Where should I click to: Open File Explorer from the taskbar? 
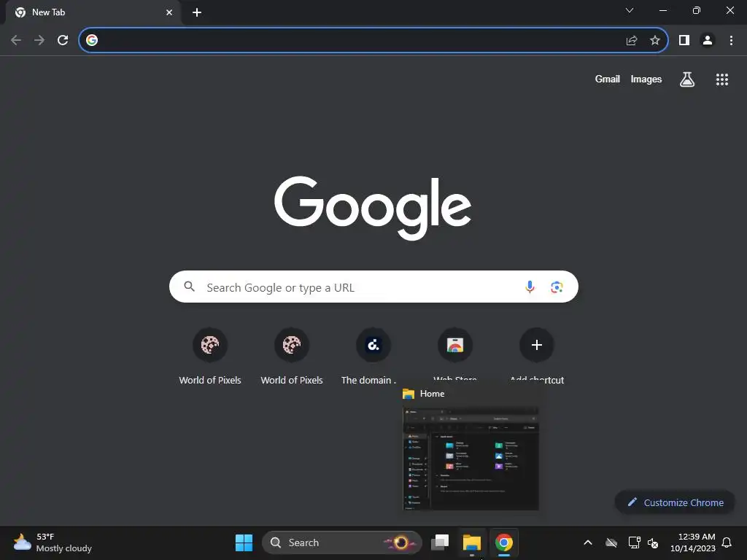point(472,542)
